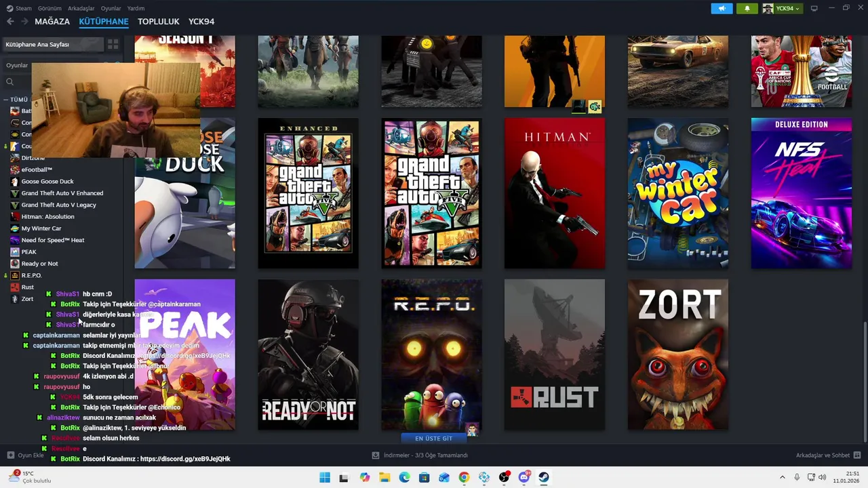Screen dimensions: 868x488
Task: Click the taskbar microphone tray icon
Action: [x=797, y=478]
